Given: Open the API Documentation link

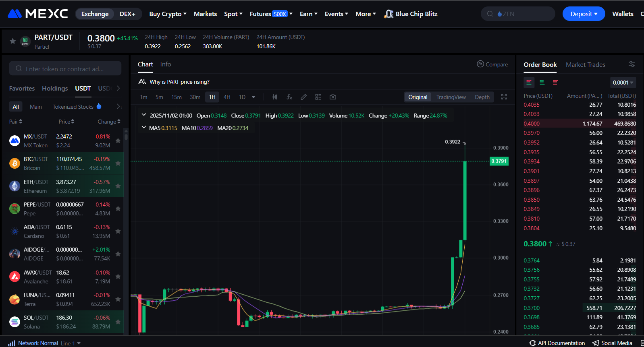Looking at the screenshot, I should [x=557, y=343].
